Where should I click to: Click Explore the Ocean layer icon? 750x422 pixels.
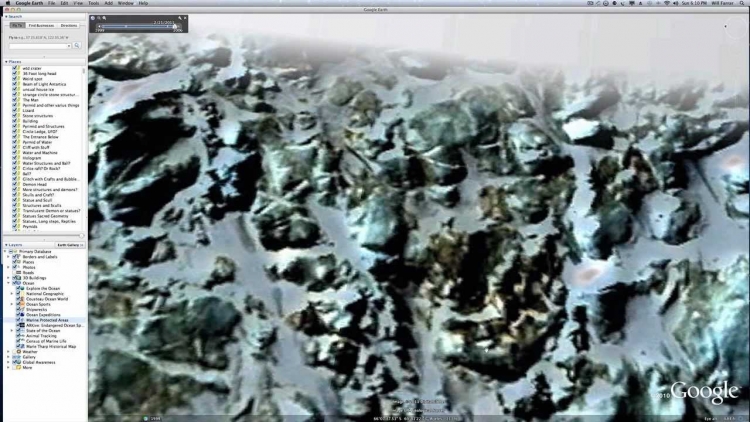click(x=22, y=289)
